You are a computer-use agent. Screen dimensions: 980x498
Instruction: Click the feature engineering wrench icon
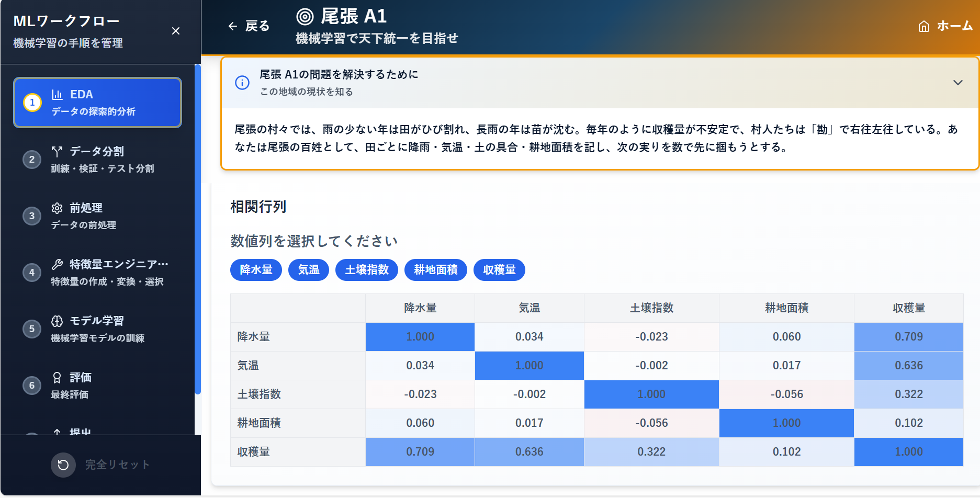pyautogui.click(x=57, y=264)
